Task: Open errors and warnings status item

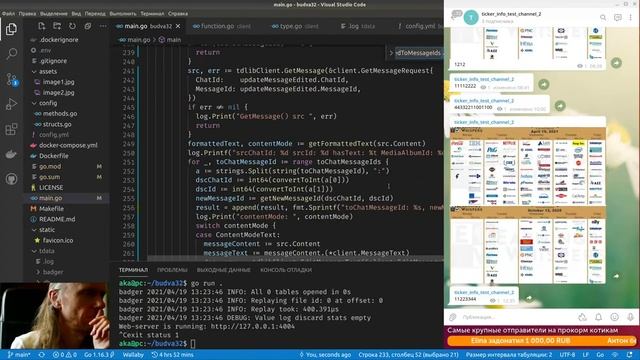Action: pyautogui.click(x=64, y=355)
